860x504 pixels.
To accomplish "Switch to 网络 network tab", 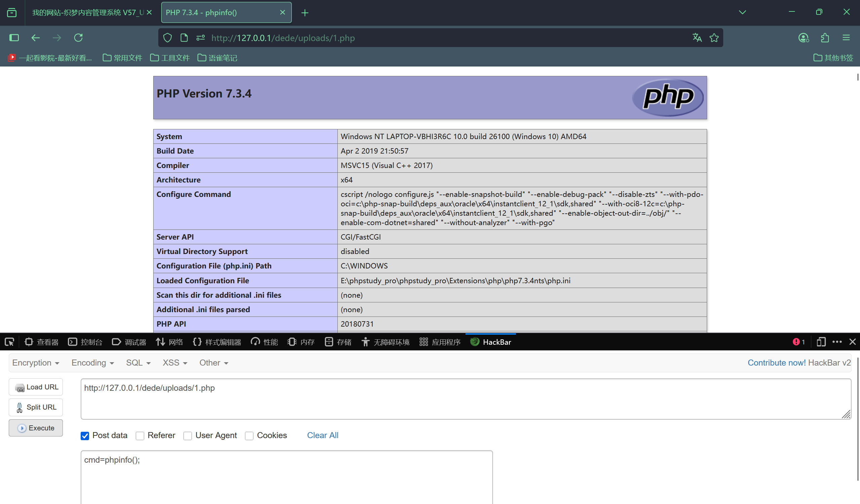I will click(169, 342).
